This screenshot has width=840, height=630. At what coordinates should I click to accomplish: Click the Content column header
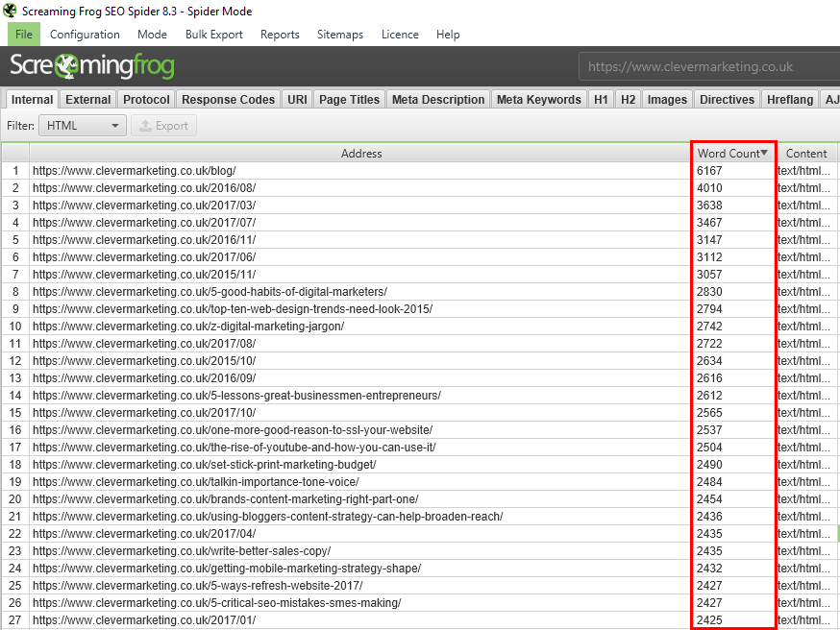(805, 153)
